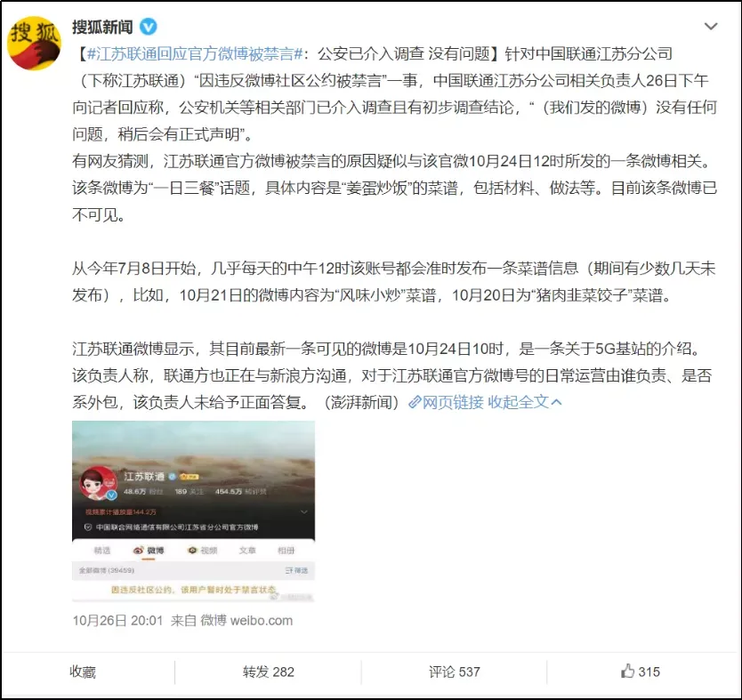Open hashtag #江苏联通回应官方微博被禁言#
This screenshot has height=700, width=742.
click(195, 54)
